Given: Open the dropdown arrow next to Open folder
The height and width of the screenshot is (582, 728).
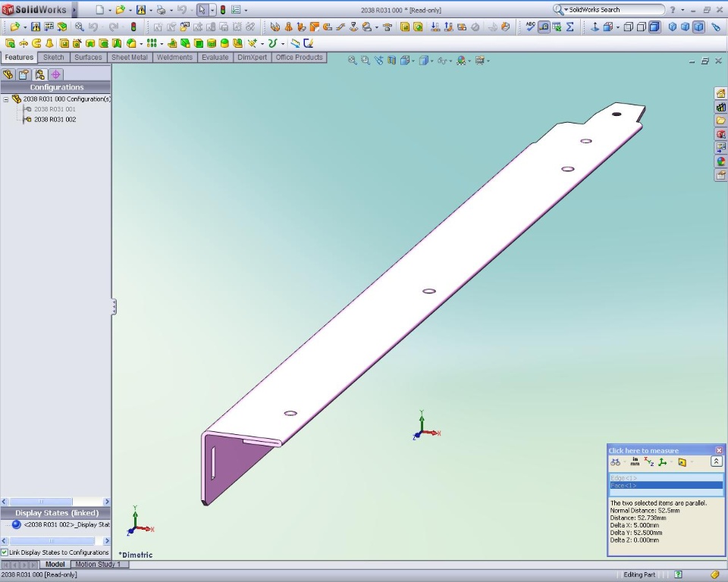Looking at the screenshot, I should [130, 10].
